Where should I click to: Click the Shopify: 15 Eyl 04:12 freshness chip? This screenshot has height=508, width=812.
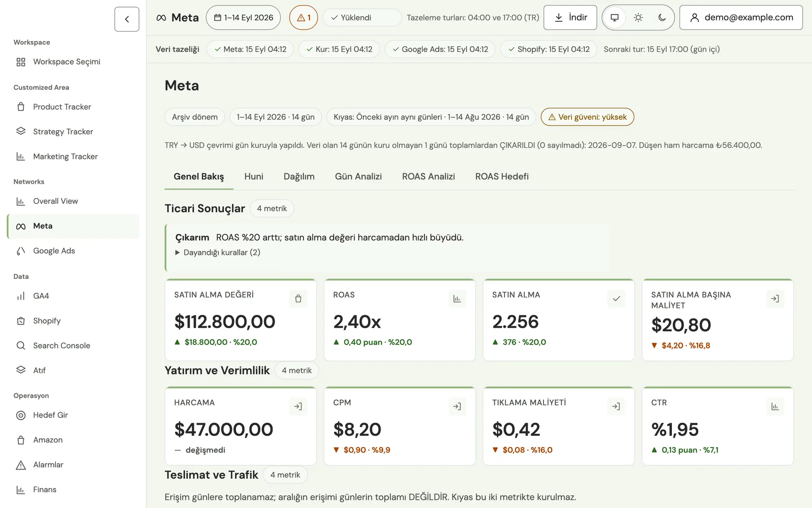coord(549,49)
